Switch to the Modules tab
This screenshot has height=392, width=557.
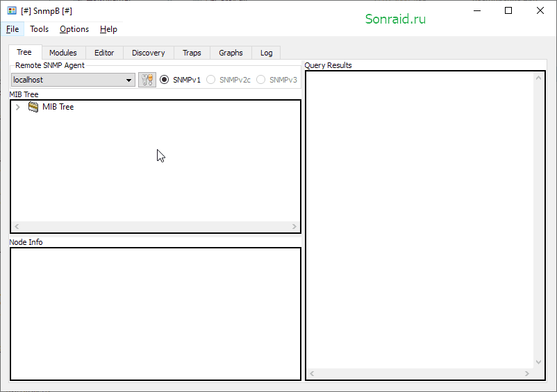[x=63, y=53]
